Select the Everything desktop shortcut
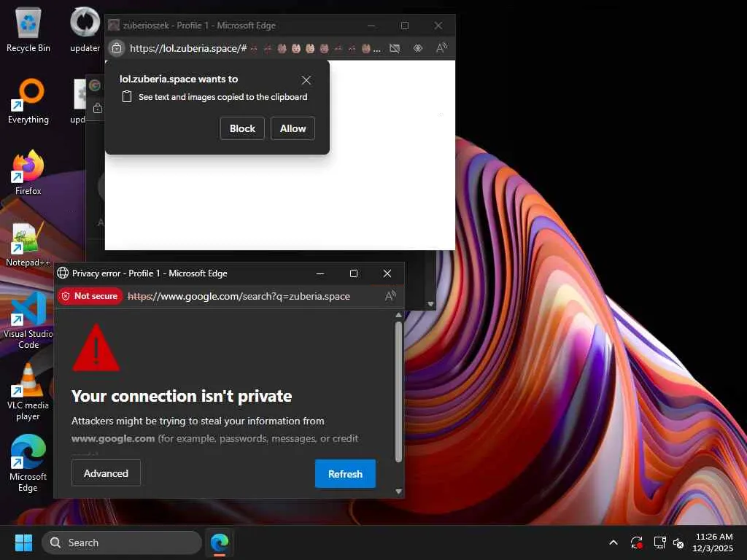747x560 pixels. click(x=28, y=101)
